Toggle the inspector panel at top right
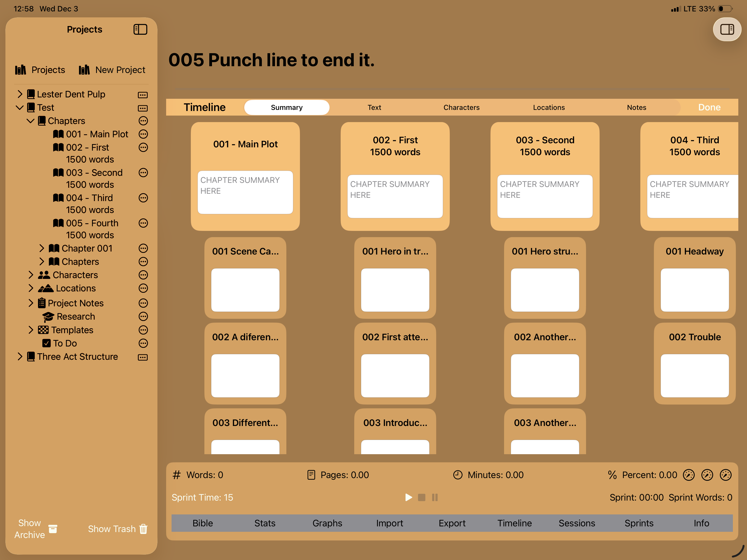 (x=727, y=29)
